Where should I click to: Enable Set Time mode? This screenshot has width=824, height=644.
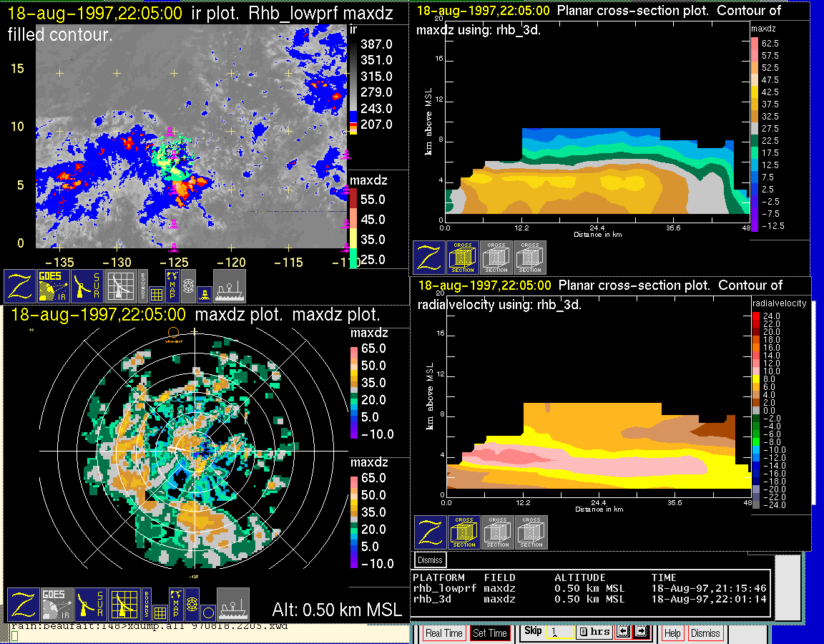point(490,633)
